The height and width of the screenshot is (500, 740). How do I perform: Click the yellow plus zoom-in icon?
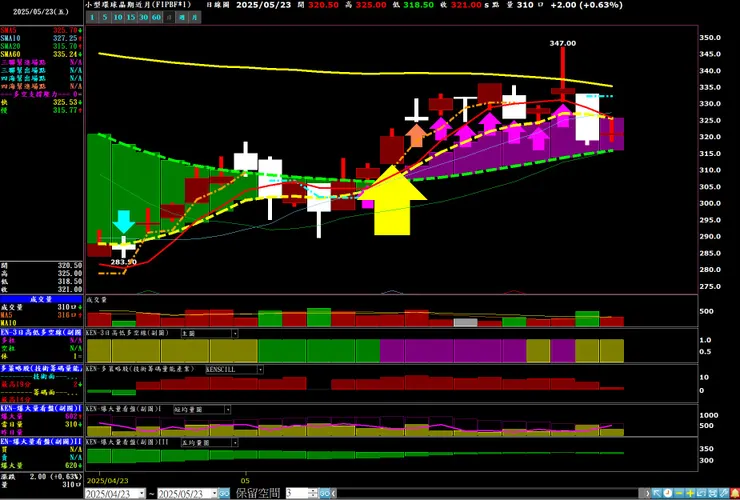point(690,493)
